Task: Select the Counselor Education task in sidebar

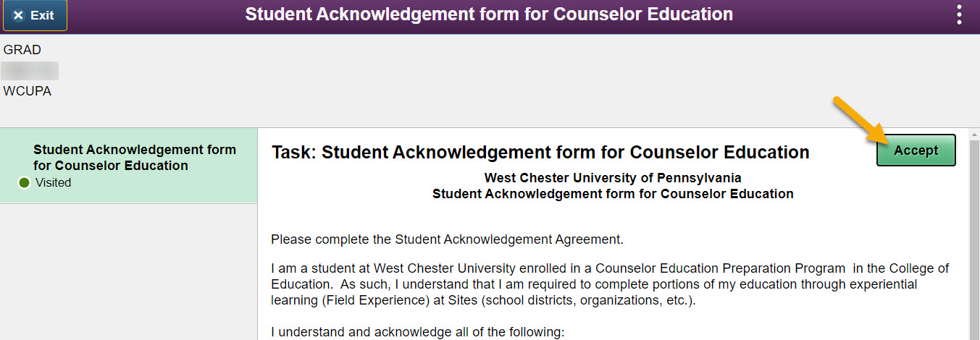Action: pyautogui.click(x=135, y=158)
